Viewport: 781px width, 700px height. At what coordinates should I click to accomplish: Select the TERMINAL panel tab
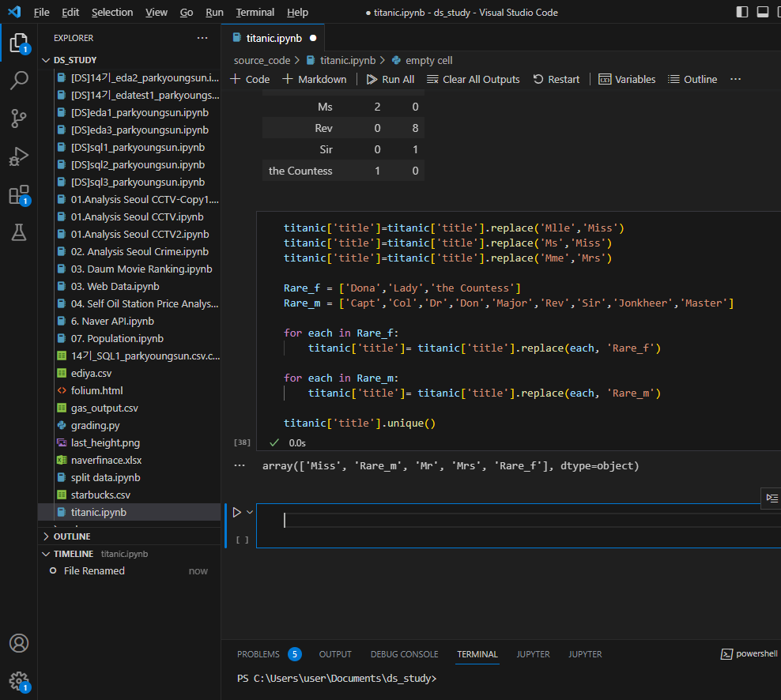(477, 654)
